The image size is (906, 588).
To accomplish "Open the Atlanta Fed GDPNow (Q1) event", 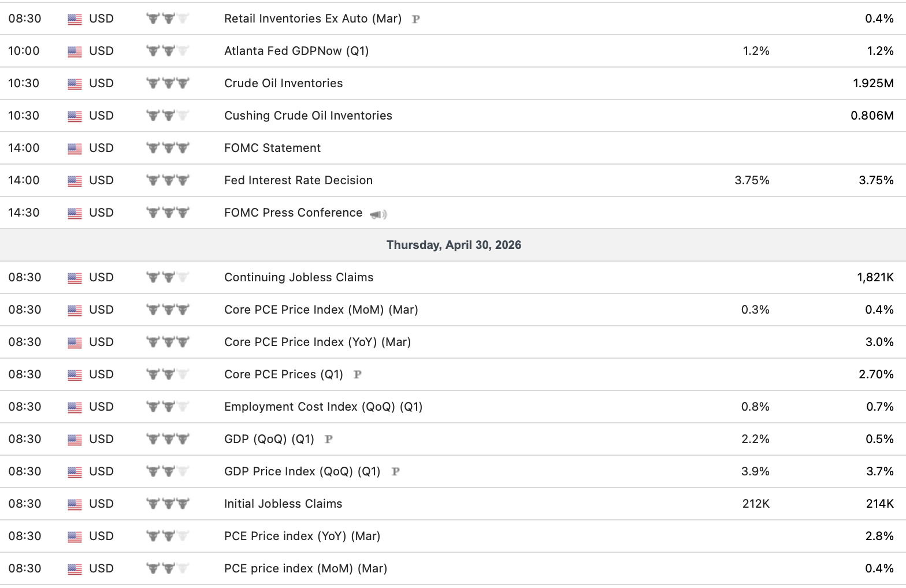I will pyautogui.click(x=296, y=51).
